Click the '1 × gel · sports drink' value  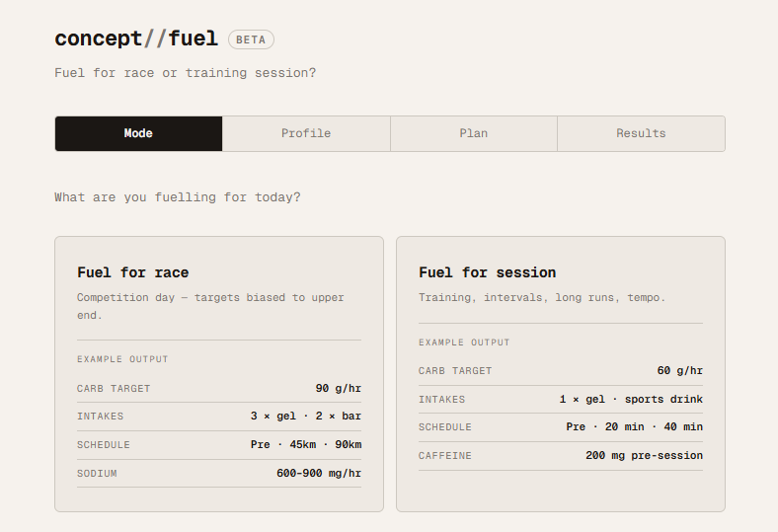631,399
